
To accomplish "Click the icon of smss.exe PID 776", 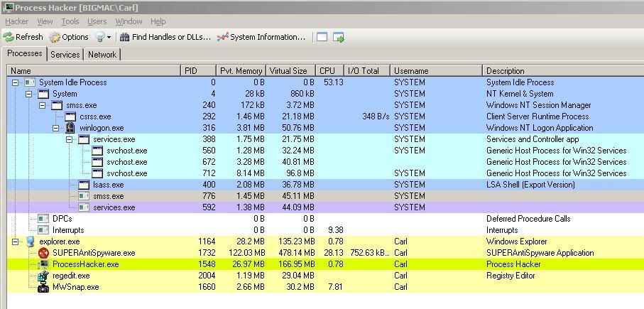I will (x=84, y=196).
